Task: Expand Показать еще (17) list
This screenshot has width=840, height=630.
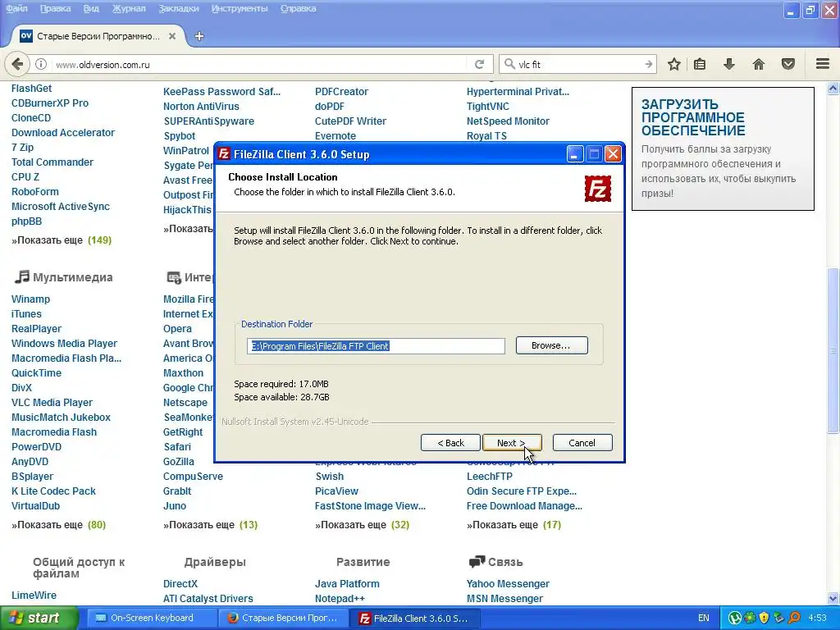Action: tap(514, 524)
